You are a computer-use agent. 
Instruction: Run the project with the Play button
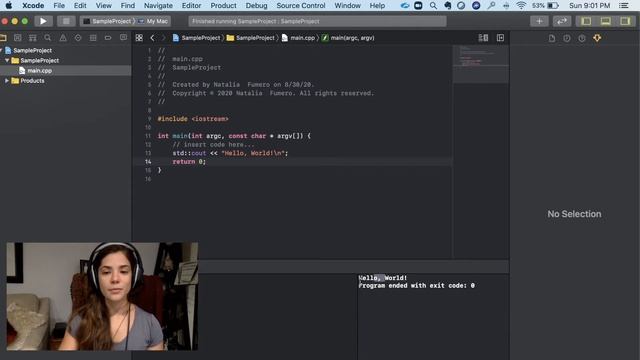[x=43, y=21]
